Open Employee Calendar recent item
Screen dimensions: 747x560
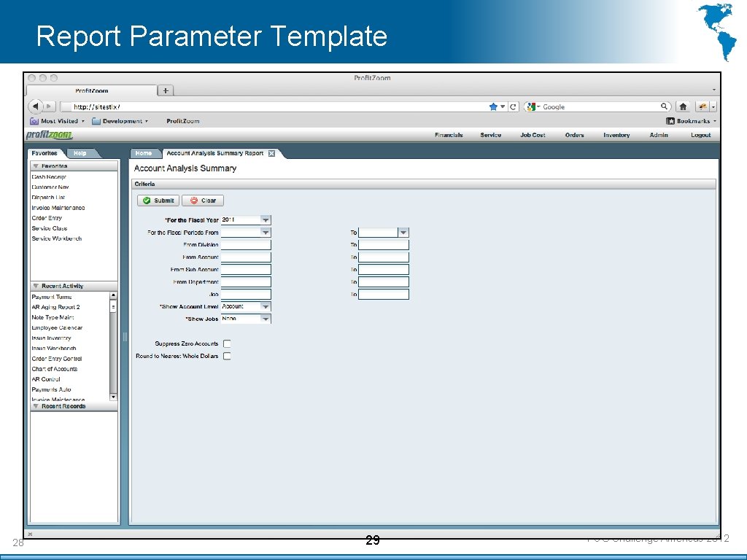click(x=57, y=328)
